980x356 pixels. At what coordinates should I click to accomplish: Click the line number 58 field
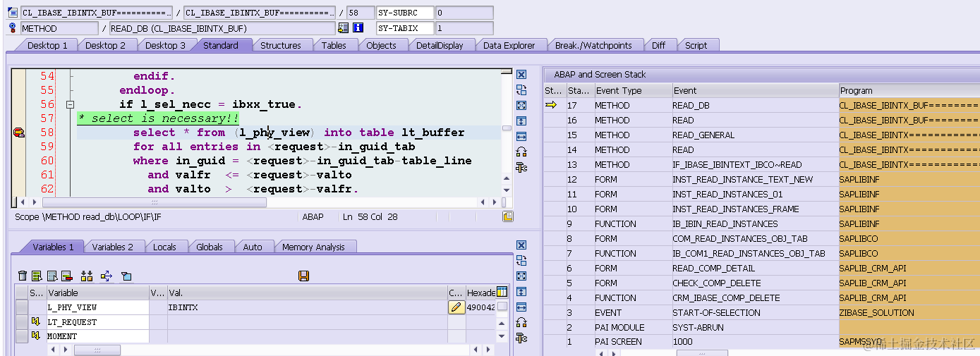pos(361,13)
